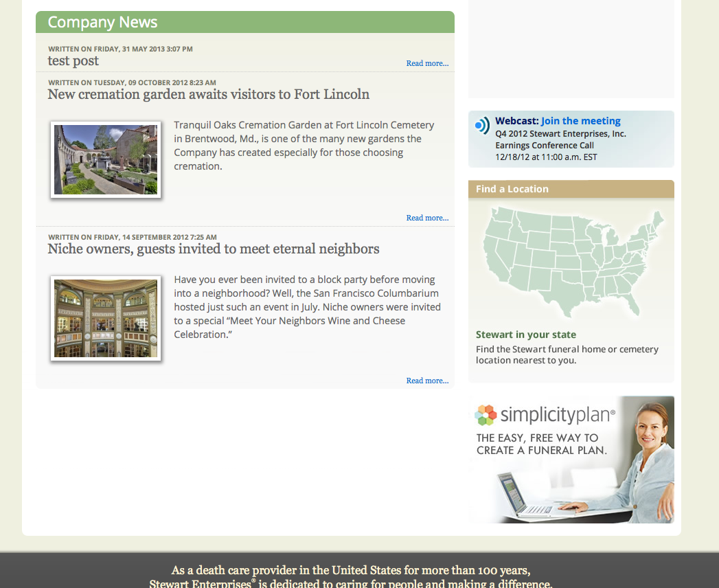Open the 'test post' headline
This screenshot has width=719, height=588.
coord(73,61)
